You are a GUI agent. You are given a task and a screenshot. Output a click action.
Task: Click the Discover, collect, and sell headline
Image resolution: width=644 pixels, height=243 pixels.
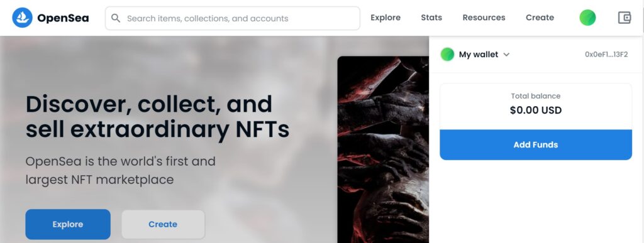[x=157, y=116]
